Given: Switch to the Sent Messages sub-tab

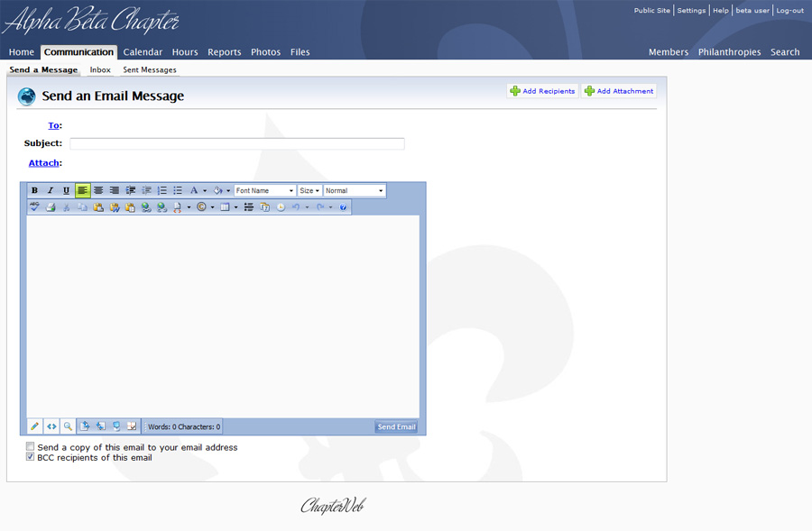Looking at the screenshot, I should point(150,69).
